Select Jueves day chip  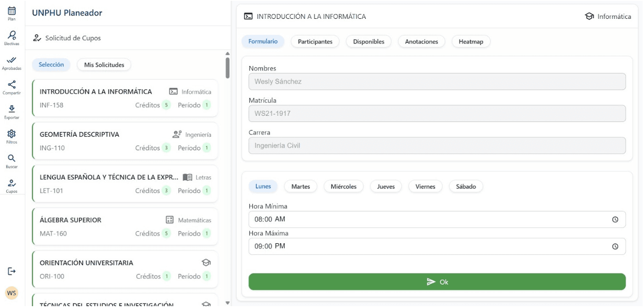(x=386, y=186)
